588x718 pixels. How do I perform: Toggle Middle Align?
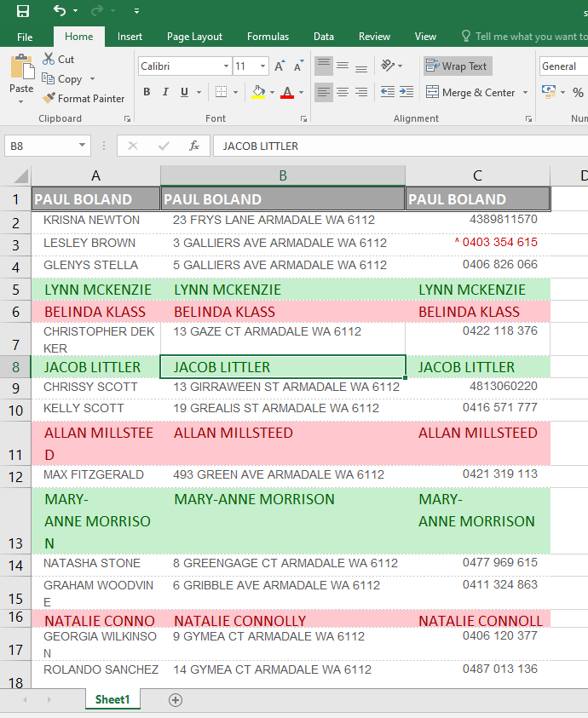[343, 66]
